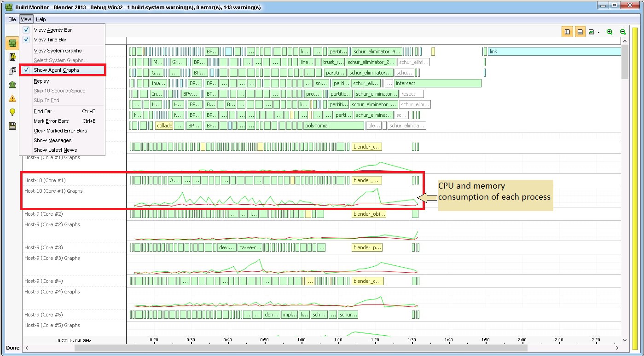Select Replay from View menu
Screen dimensions: 644x356
click(62, 81)
